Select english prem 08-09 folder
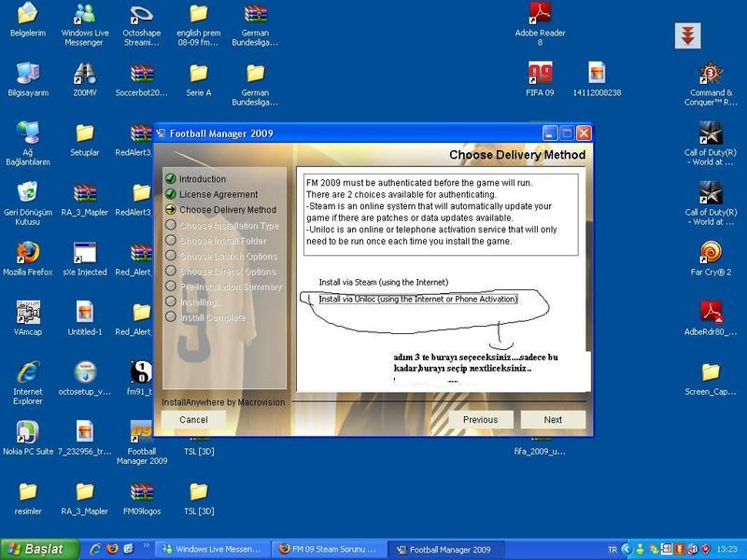This screenshot has height=560, width=747. (x=199, y=25)
